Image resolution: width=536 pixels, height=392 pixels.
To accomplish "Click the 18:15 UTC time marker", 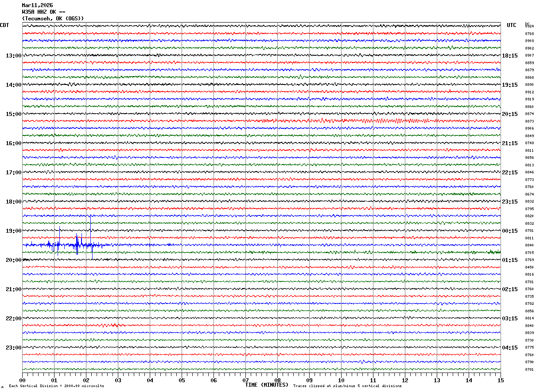I will (x=510, y=56).
